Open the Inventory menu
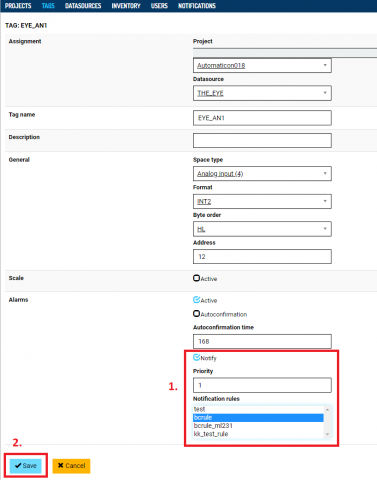 pos(126,6)
